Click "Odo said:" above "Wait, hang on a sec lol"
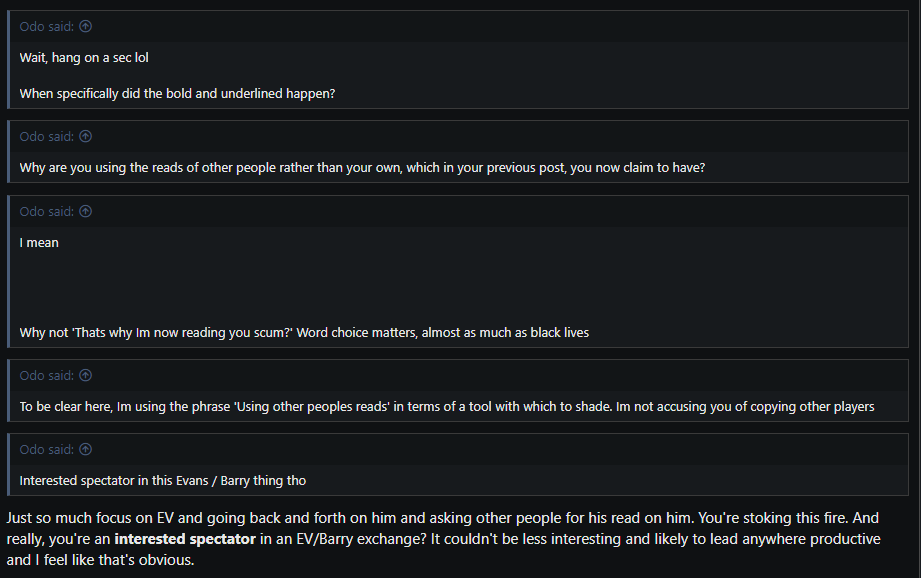The image size is (921, 578). pyautogui.click(x=46, y=27)
